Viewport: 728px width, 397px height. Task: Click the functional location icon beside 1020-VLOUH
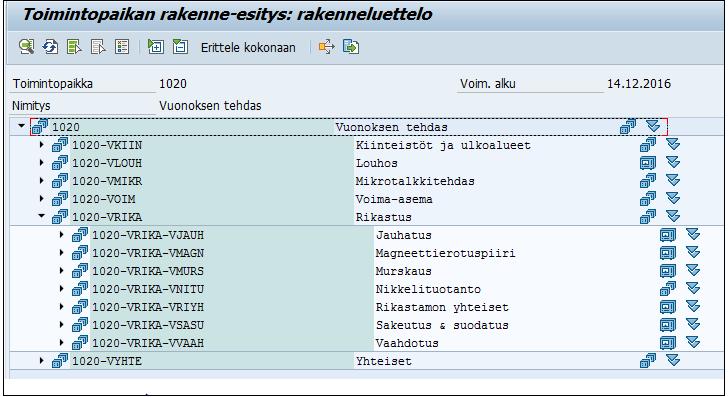60,163
